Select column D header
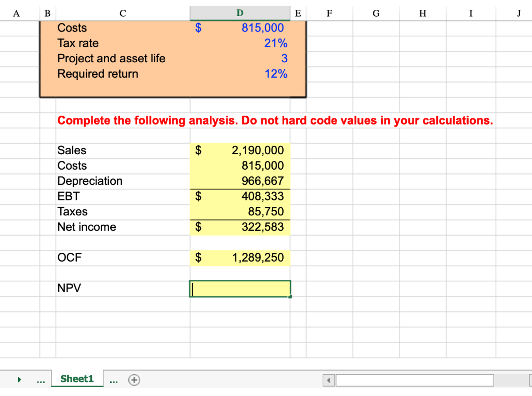The height and width of the screenshot is (396, 532). coord(240,13)
